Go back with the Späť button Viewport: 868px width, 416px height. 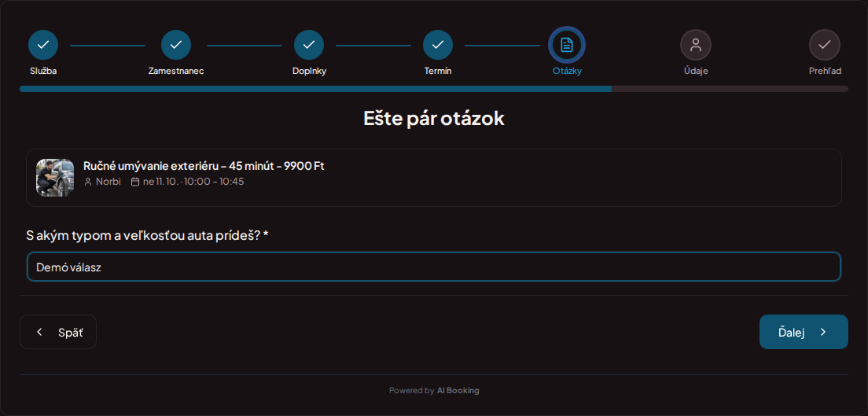[58, 332]
